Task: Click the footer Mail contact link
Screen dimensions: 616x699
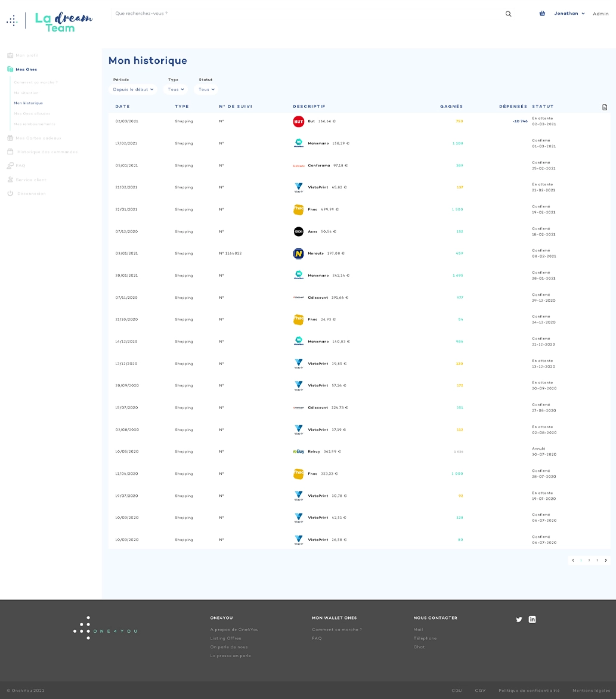Action: click(x=418, y=629)
